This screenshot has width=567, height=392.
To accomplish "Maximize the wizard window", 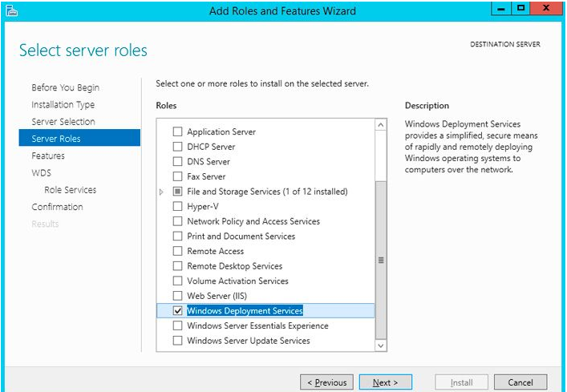I will pyautogui.click(x=520, y=8).
